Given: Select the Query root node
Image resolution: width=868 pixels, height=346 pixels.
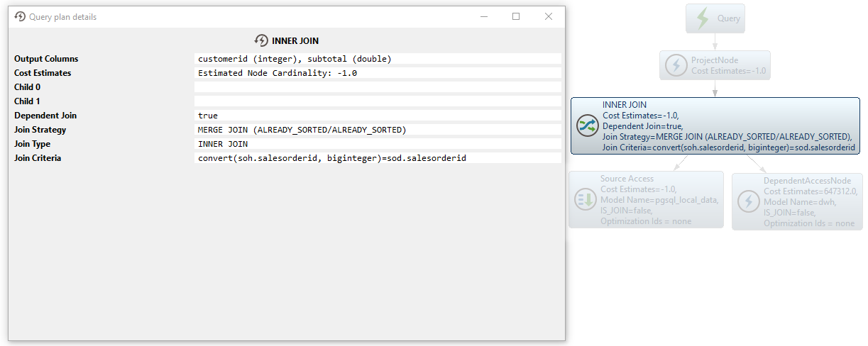Looking at the screenshot, I should pyautogui.click(x=728, y=18).
